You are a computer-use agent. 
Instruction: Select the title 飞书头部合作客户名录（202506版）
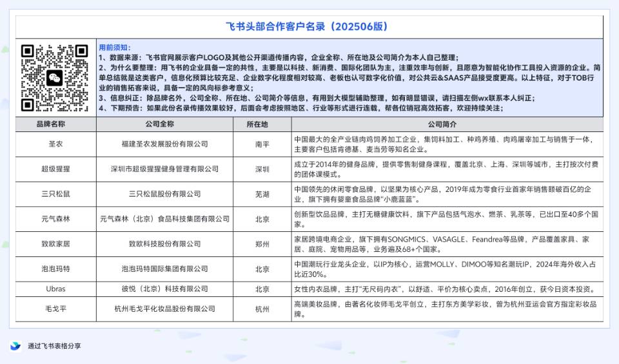tap(308, 26)
